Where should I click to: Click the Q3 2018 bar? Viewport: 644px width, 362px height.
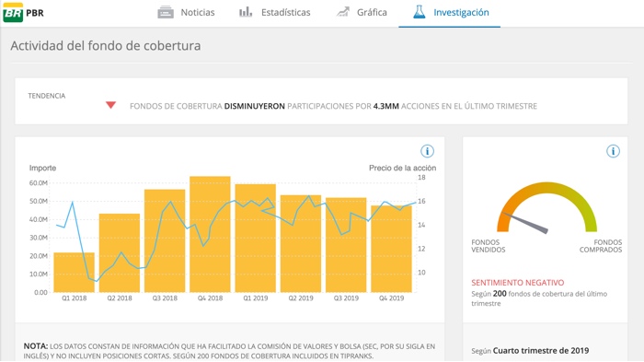165,240
